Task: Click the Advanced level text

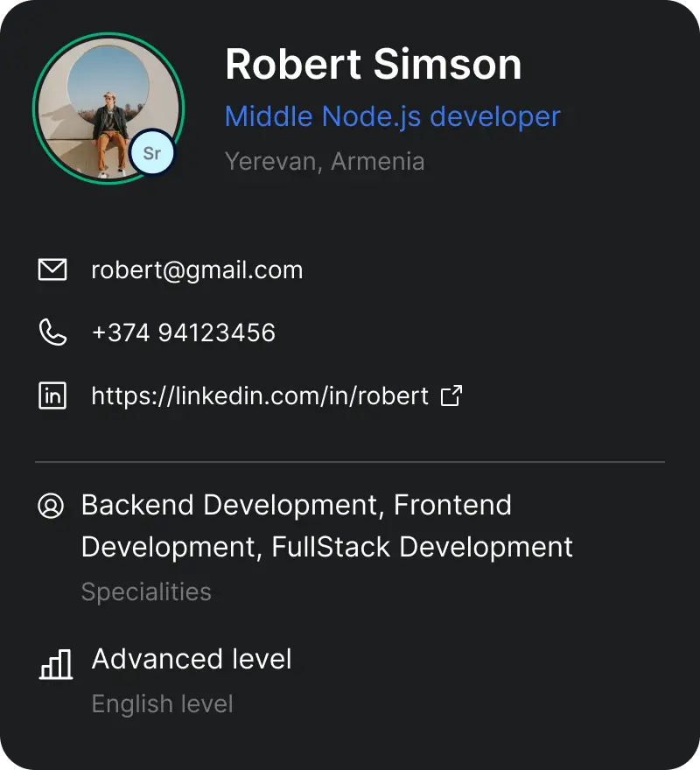Action: pos(192,659)
